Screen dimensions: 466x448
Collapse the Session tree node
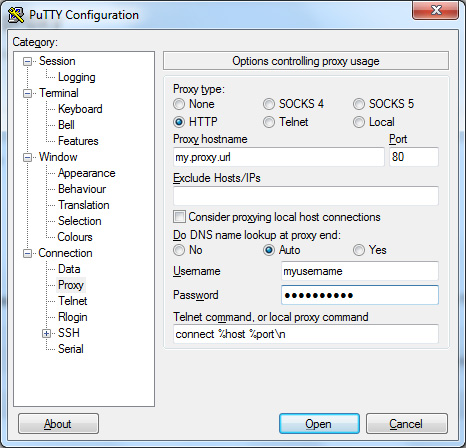pos(27,61)
